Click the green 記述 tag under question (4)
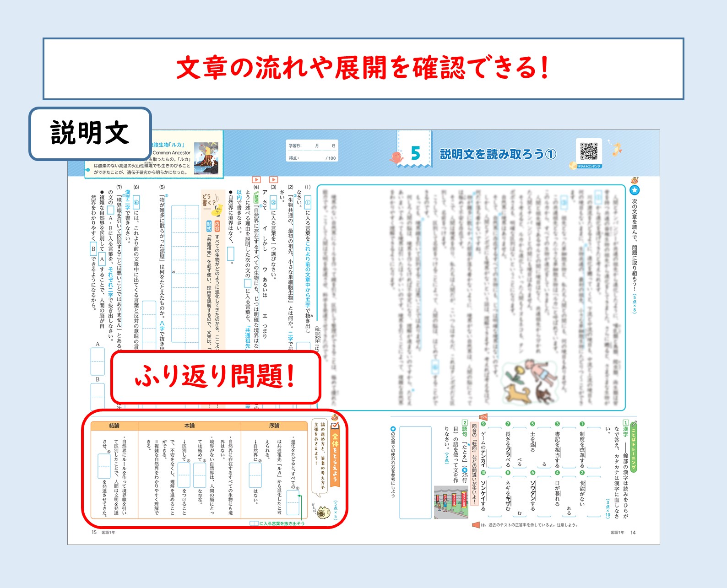 click(x=256, y=198)
